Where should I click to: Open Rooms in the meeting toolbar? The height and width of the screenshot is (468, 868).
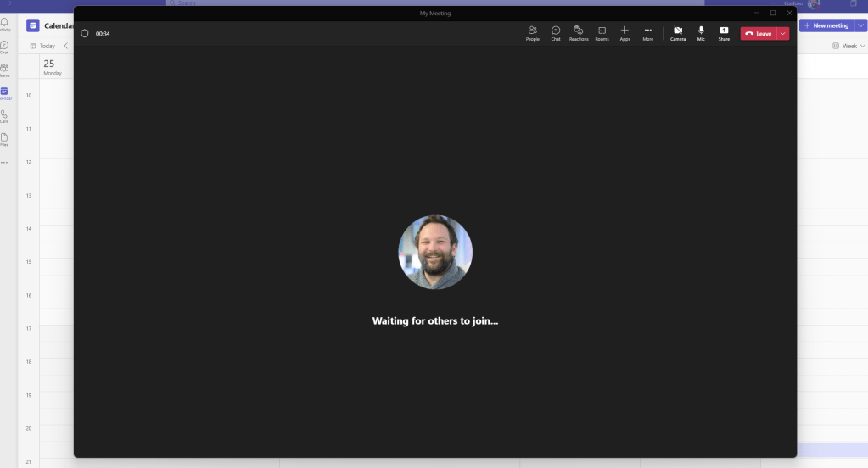602,33
